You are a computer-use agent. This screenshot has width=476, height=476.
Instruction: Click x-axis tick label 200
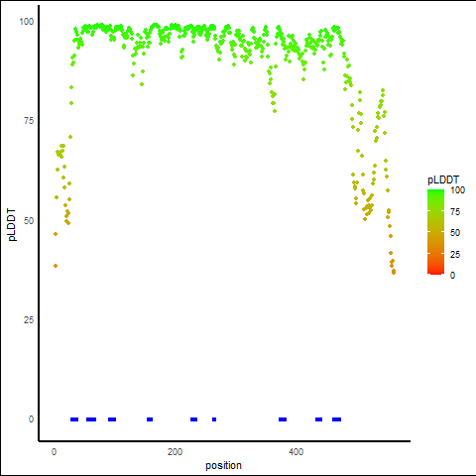point(175,452)
